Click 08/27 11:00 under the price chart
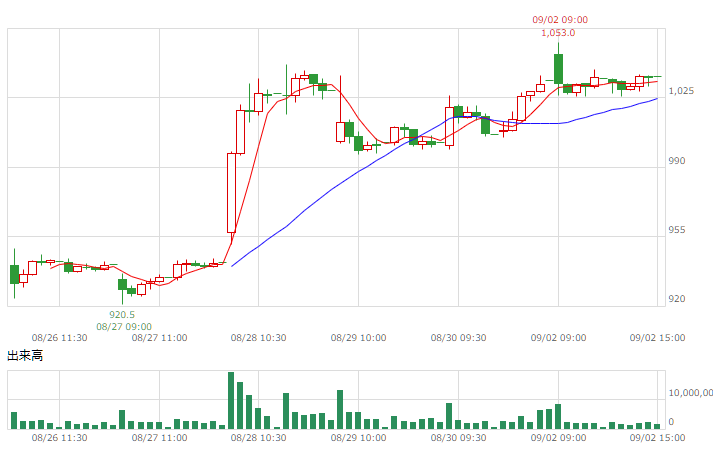Viewport: 713px width, 454px height. 160,338
